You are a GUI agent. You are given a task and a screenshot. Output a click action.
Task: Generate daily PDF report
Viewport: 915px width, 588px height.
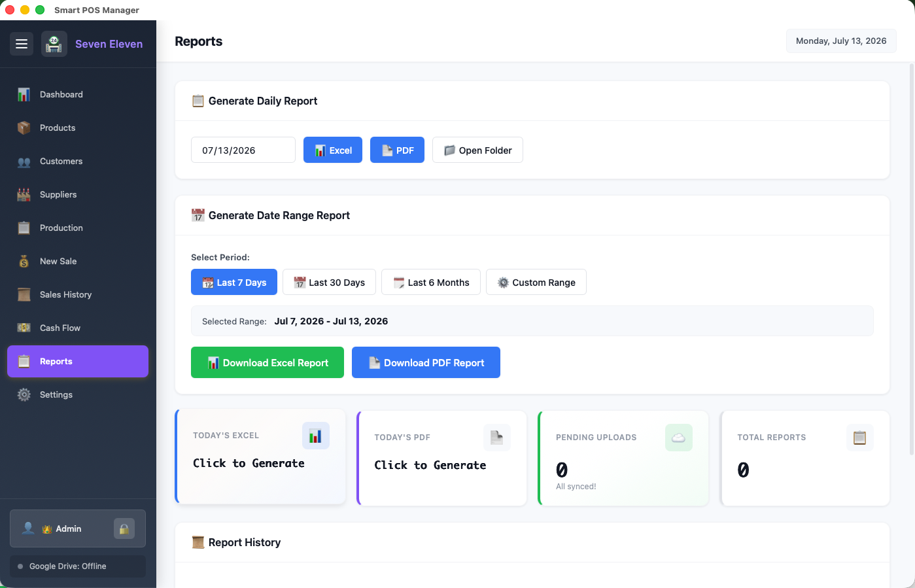397,150
